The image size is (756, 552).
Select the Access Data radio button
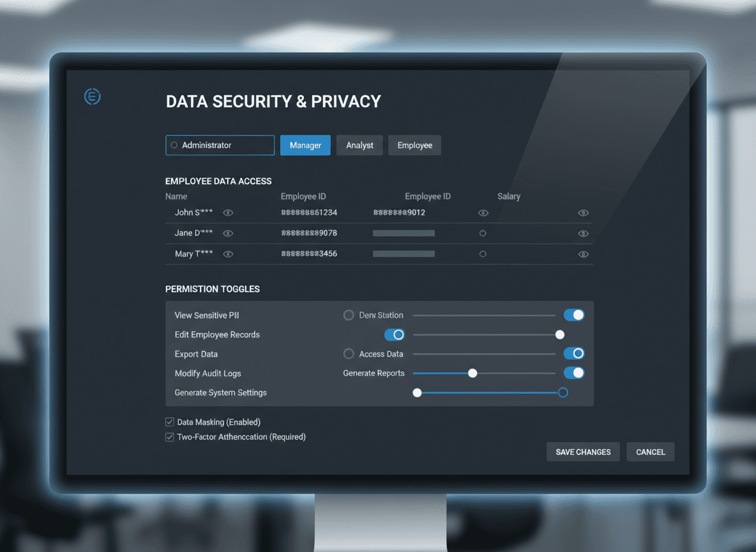pos(349,353)
